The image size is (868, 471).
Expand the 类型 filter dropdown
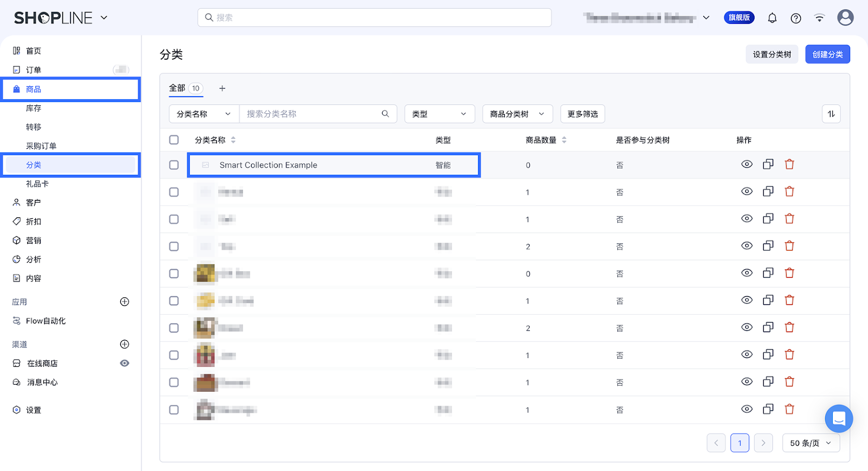pos(439,114)
